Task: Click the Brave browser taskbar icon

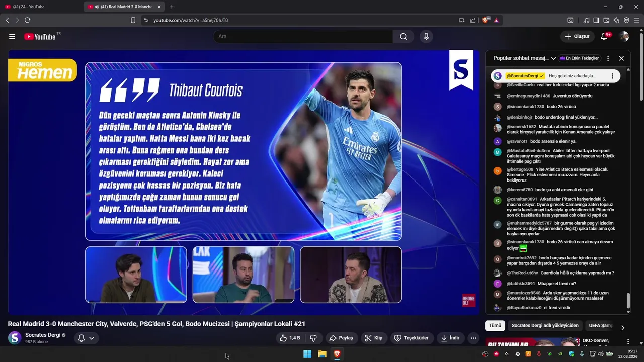Action: [337, 354]
